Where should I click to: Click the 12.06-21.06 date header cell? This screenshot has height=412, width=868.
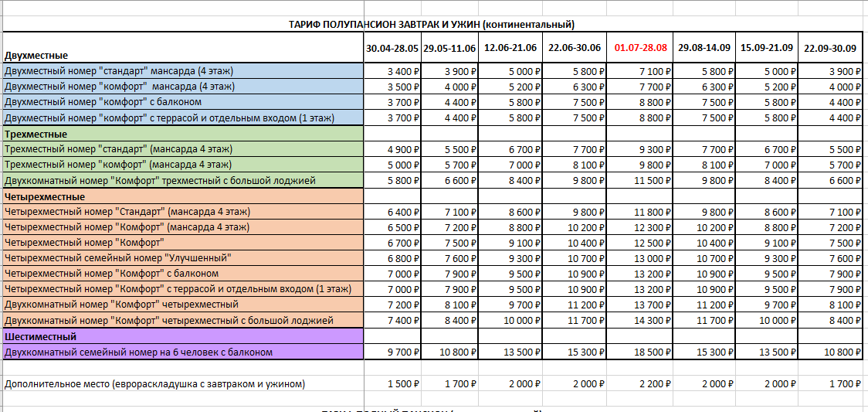pos(510,48)
